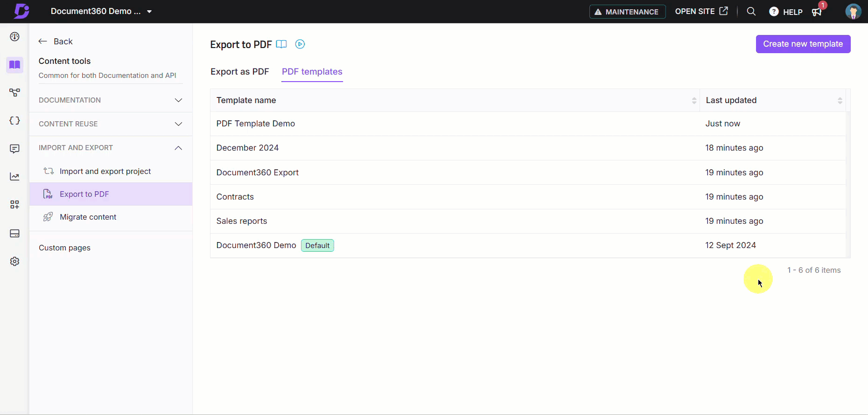Click Content tools heading

point(64,61)
